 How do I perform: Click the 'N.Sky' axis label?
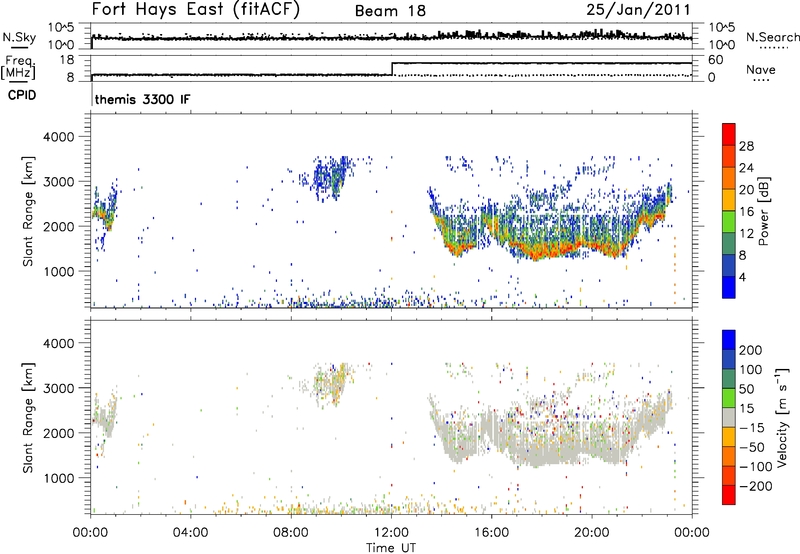coord(19,37)
